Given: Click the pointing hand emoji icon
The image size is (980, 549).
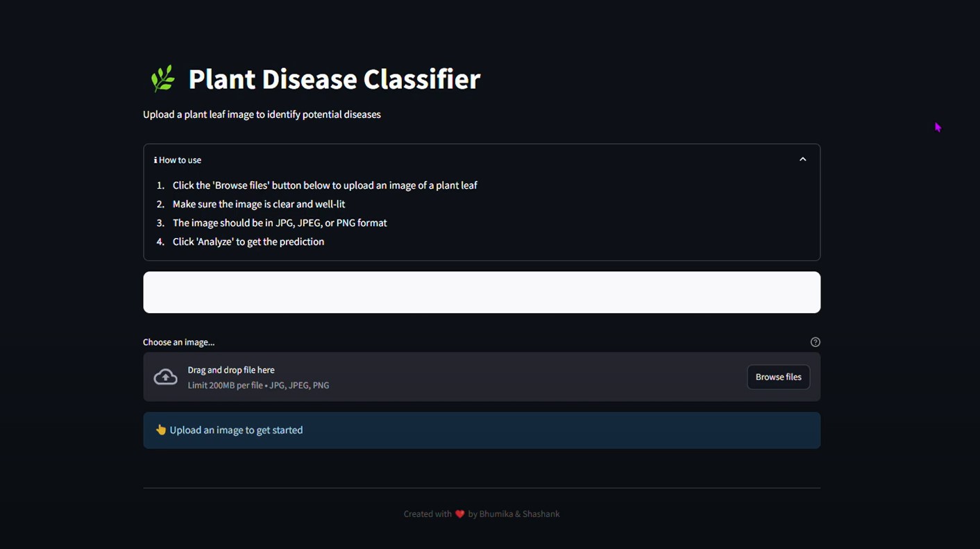Looking at the screenshot, I should click(160, 430).
